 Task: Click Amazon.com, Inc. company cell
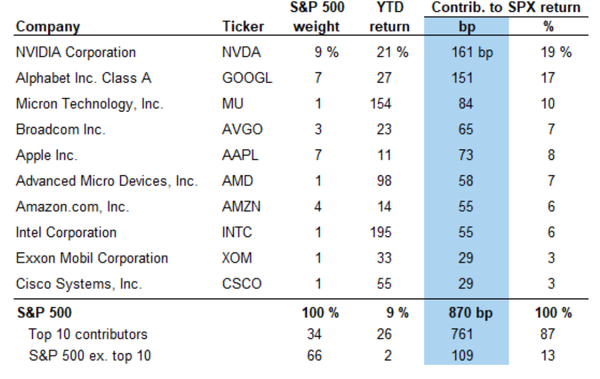pos(72,207)
